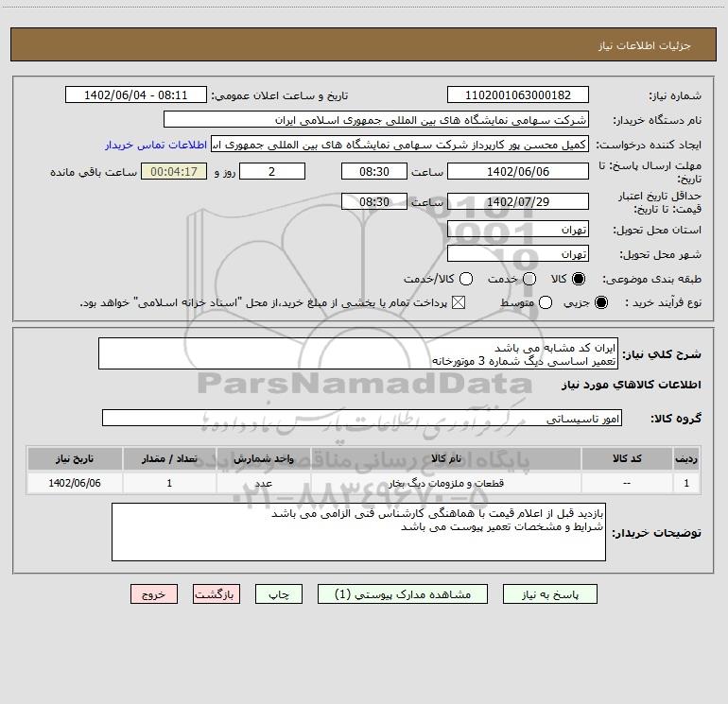Select the خدمت radio button
The height and width of the screenshot is (704, 728).
click(x=529, y=279)
